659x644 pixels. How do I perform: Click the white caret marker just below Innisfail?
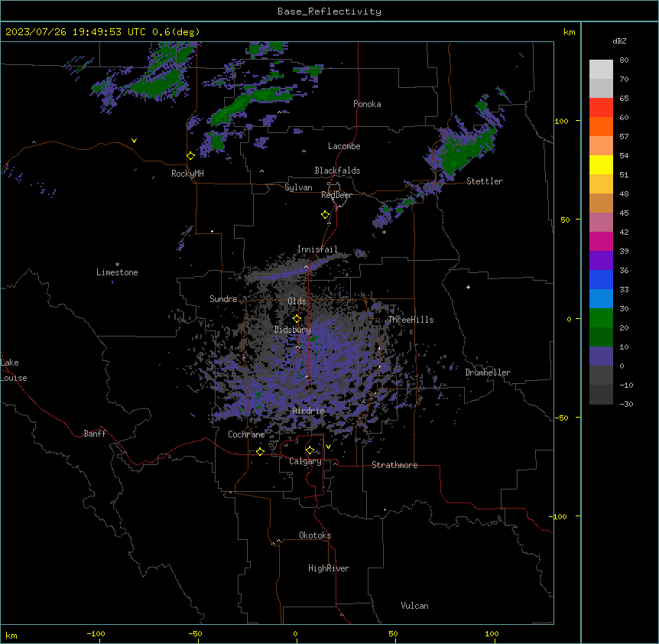point(306,266)
